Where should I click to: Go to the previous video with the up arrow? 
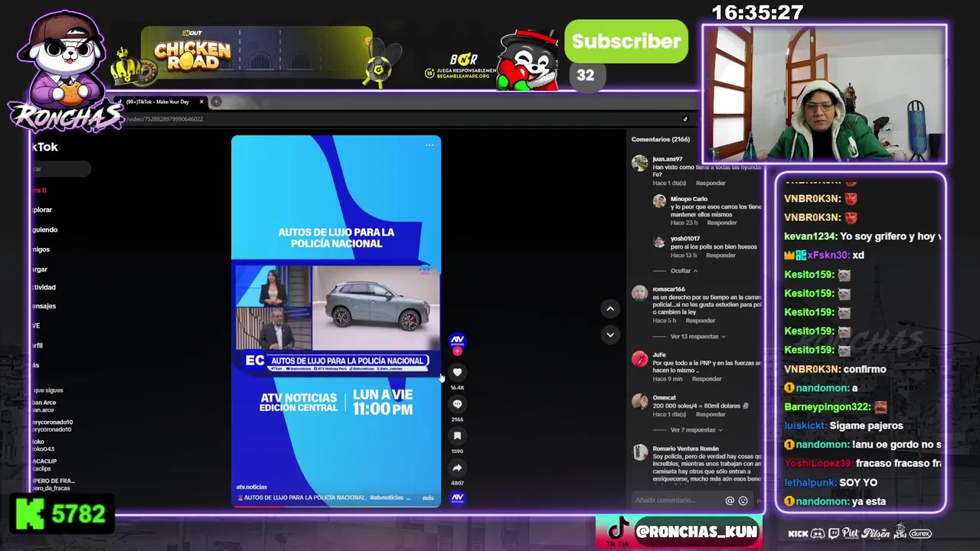pos(610,308)
